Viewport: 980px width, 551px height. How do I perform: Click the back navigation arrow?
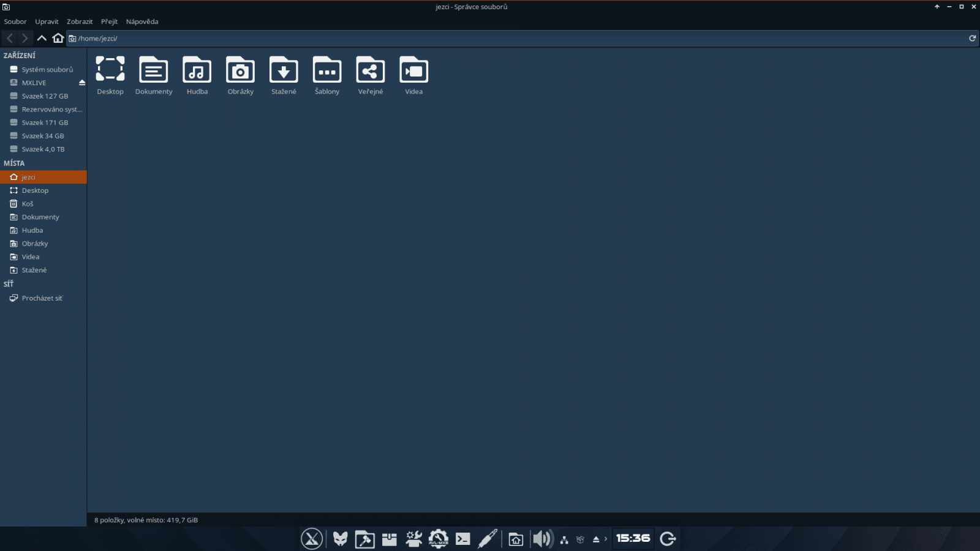tap(9, 38)
